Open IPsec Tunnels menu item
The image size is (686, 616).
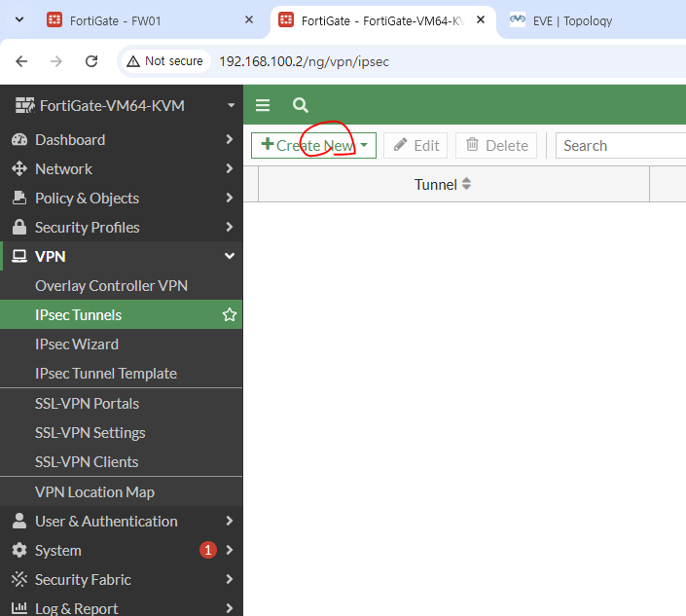pyautogui.click(x=122, y=314)
